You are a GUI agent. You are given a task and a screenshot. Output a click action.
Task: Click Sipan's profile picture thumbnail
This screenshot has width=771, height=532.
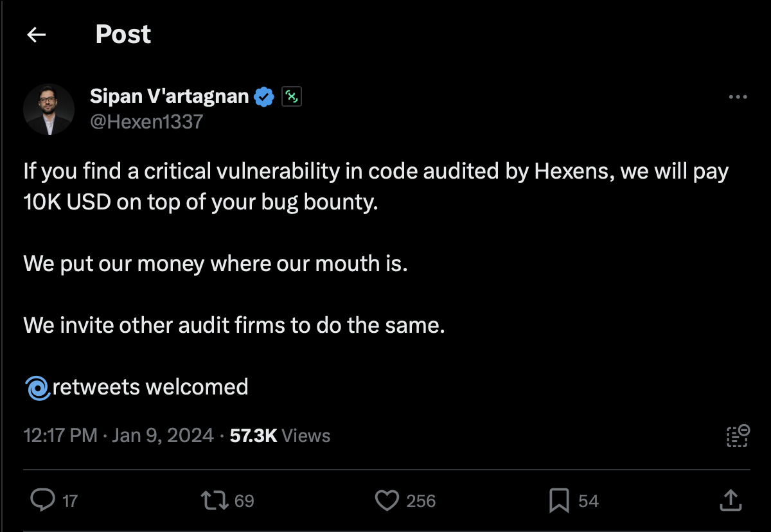pyautogui.click(x=48, y=109)
